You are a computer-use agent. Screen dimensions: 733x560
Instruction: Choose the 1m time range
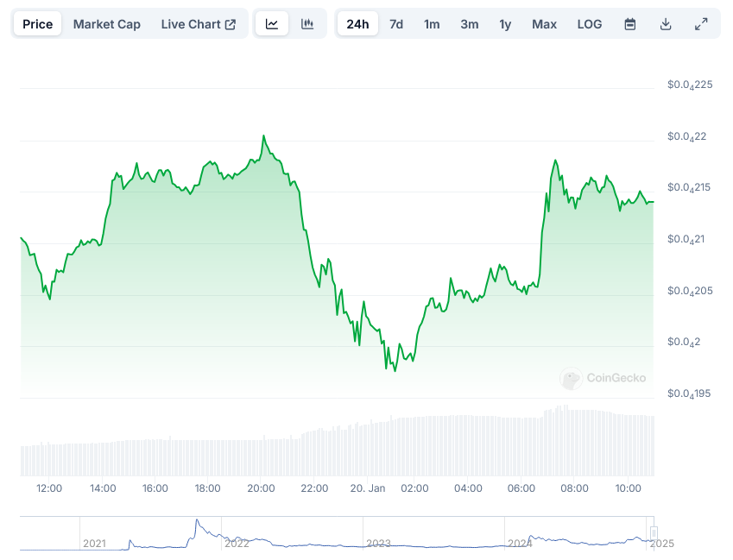pos(432,24)
